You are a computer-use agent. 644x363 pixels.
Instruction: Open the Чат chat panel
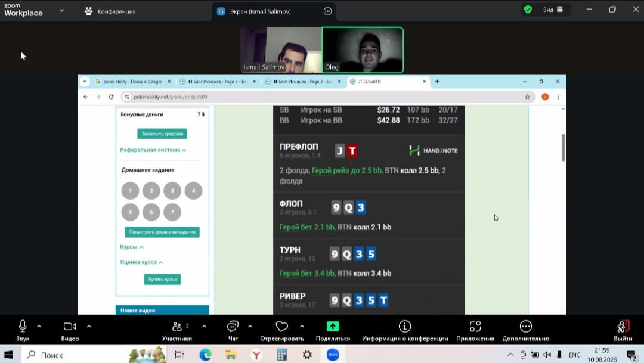233,331
